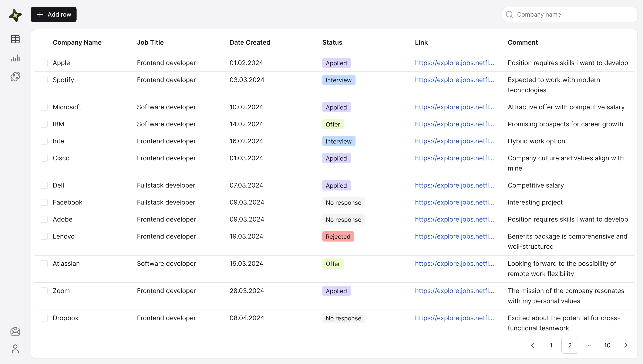Switch to page 1
643x364 pixels.
click(x=551, y=345)
